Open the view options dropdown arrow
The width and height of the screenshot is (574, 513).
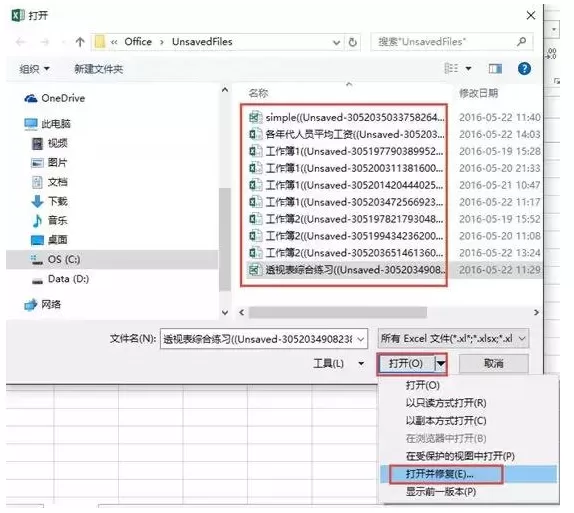pos(468,68)
